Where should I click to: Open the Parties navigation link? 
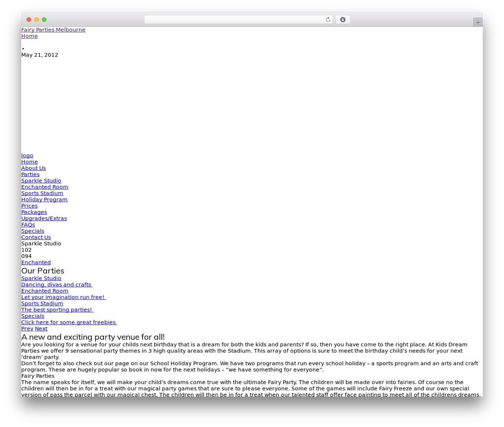[x=30, y=175]
